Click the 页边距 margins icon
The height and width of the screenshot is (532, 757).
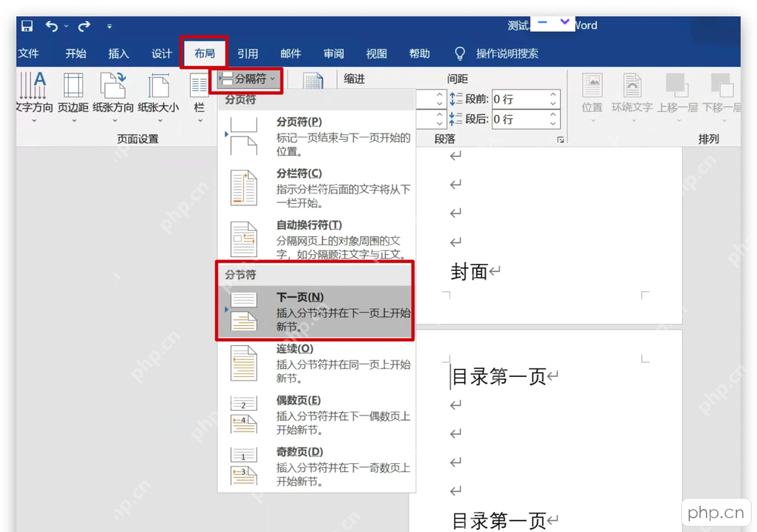pyautogui.click(x=73, y=86)
